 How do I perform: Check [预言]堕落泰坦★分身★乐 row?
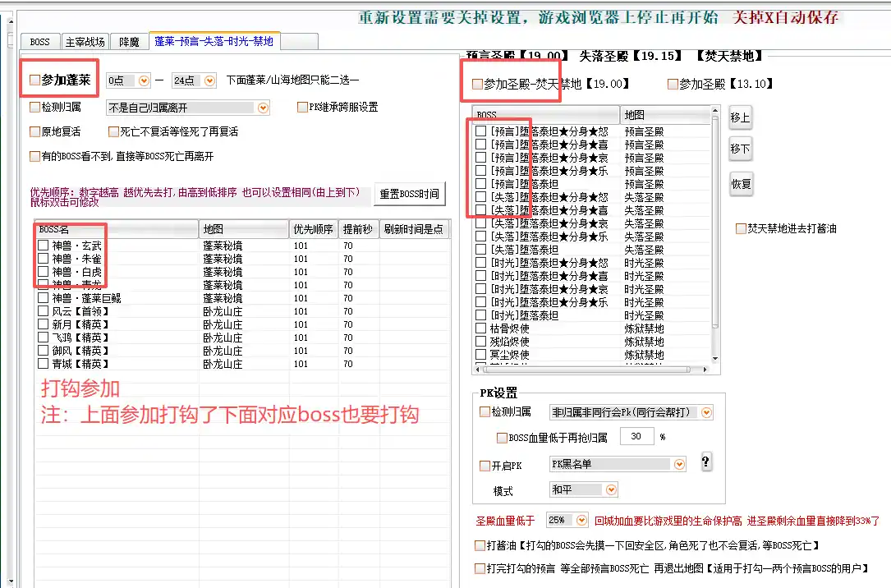coord(480,171)
